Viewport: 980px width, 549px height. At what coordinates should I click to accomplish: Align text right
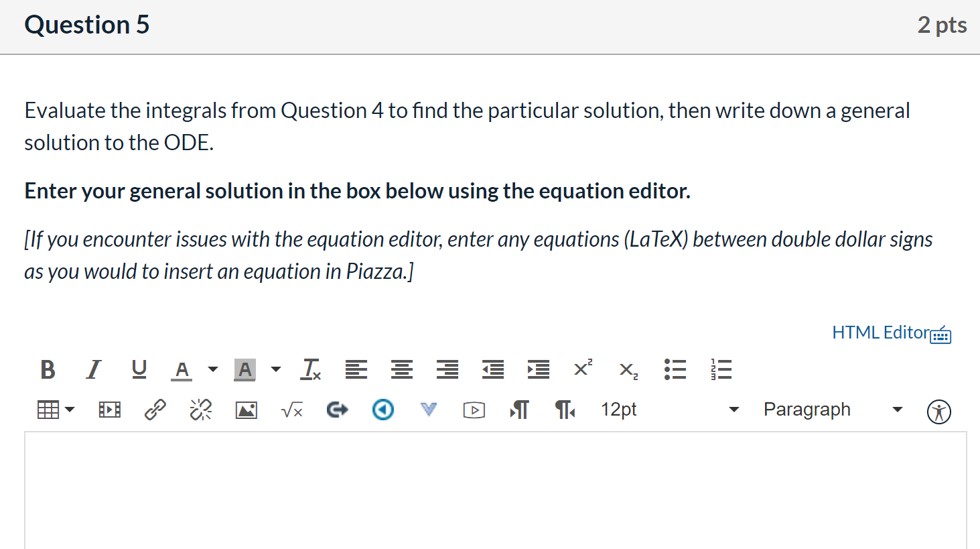(447, 369)
